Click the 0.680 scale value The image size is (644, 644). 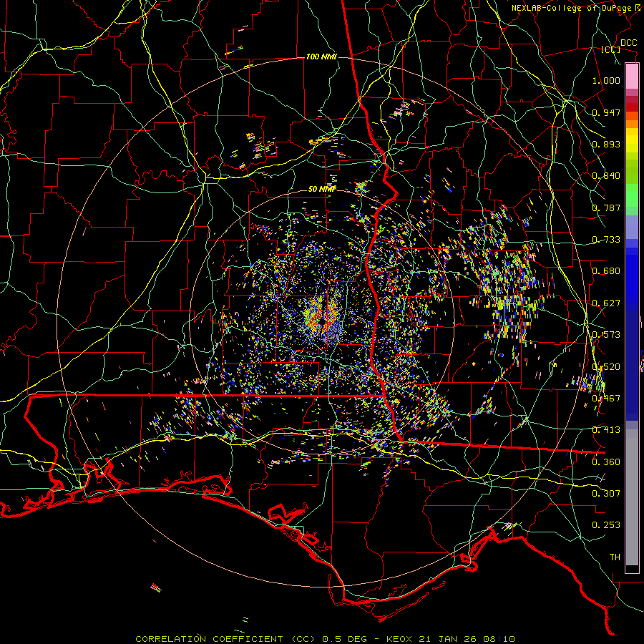[x=606, y=271]
